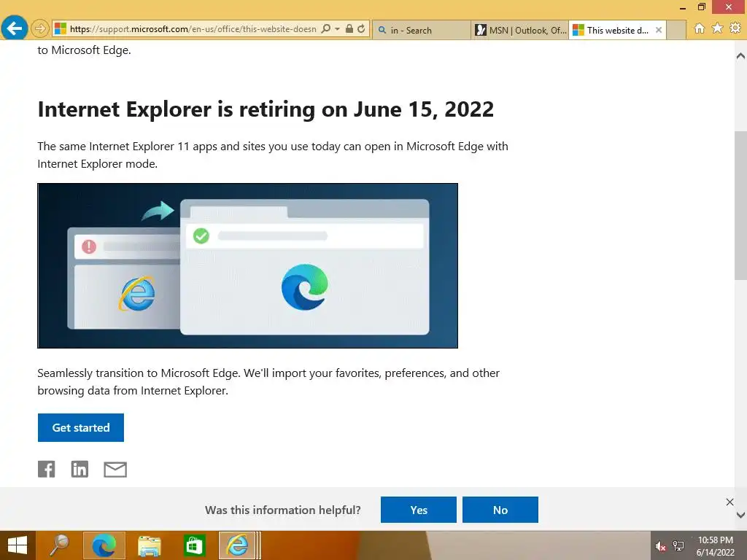Click the network tray icon
The height and width of the screenshot is (560, 747).
coord(678,546)
